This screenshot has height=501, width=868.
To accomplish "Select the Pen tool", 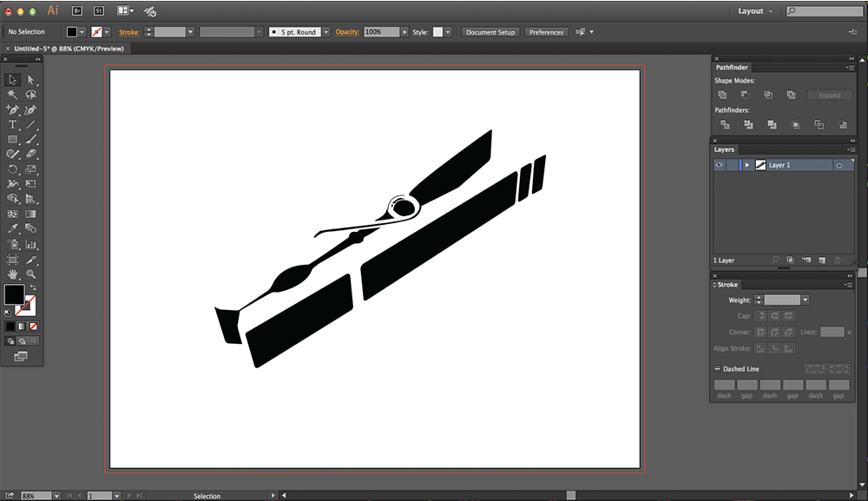I will point(11,108).
